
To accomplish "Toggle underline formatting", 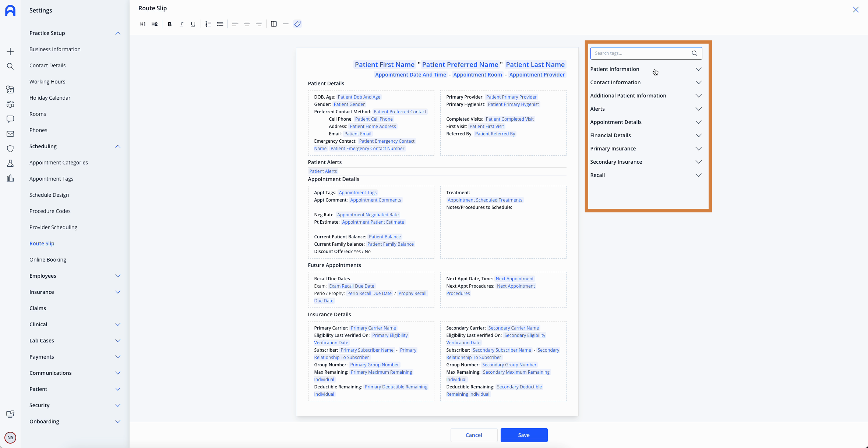I will click(193, 24).
